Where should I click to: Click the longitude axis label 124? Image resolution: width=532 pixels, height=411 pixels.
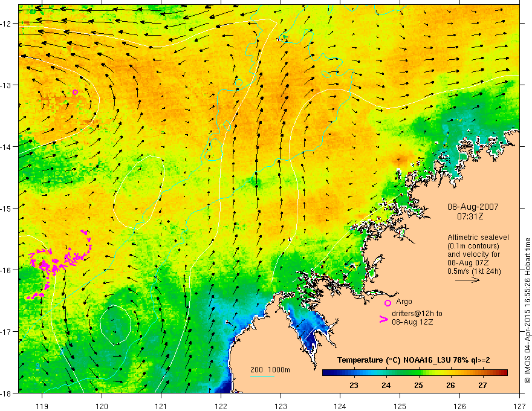(340, 406)
